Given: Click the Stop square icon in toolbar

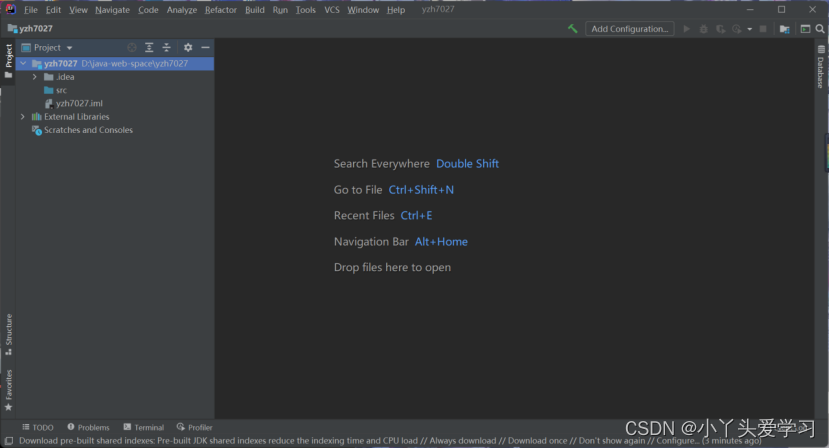Looking at the screenshot, I should [763, 29].
